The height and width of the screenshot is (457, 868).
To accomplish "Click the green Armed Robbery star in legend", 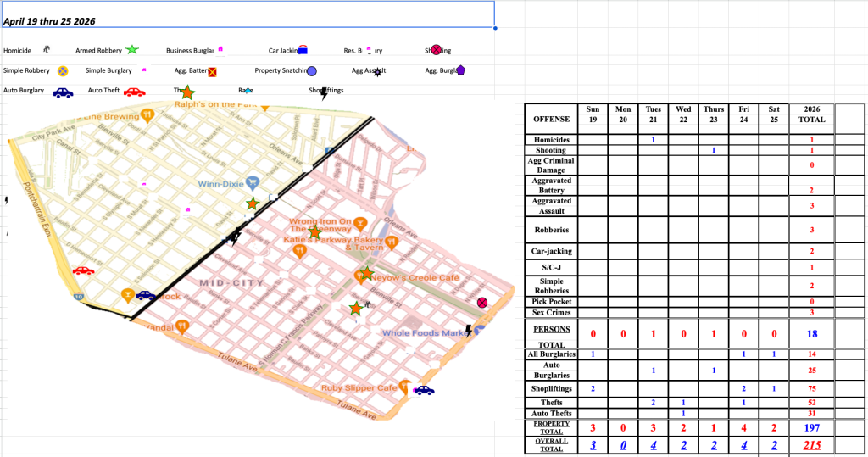I will coord(131,51).
